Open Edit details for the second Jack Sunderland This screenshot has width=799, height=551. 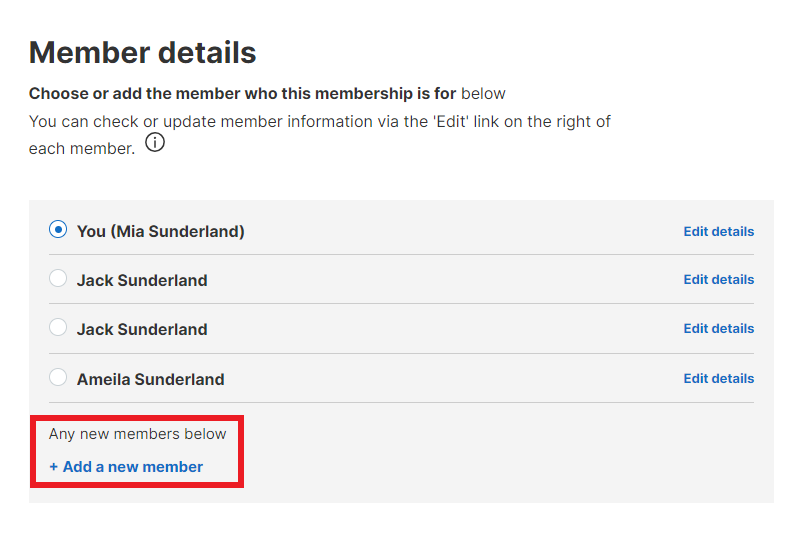718,328
